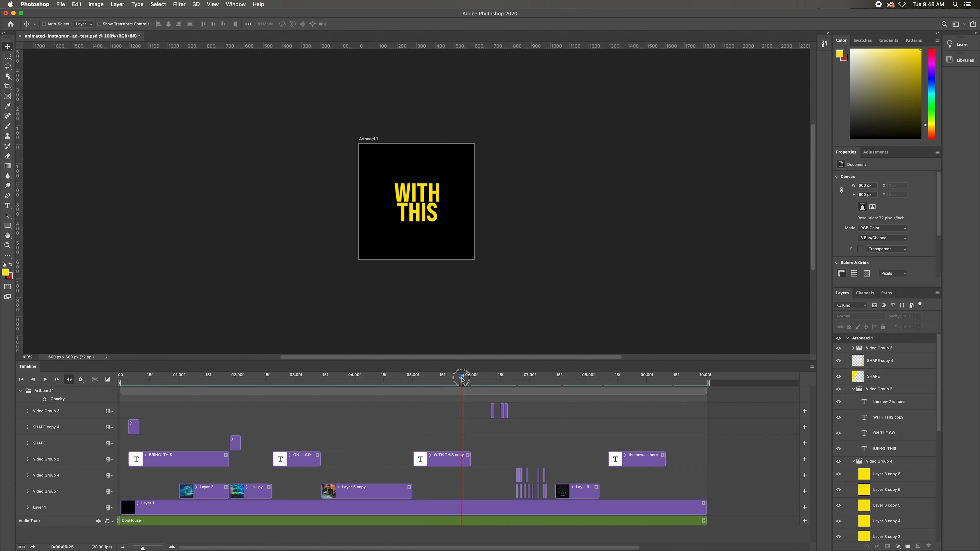Click the Gradients panel tab
Image resolution: width=980 pixels, height=551 pixels.
coord(889,40)
